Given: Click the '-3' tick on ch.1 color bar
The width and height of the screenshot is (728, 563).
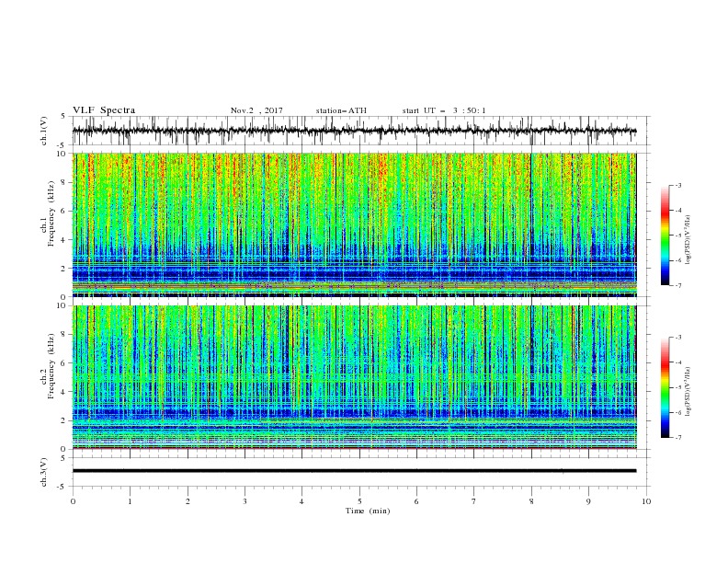Looking at the screenshot, I should [677, 185].
